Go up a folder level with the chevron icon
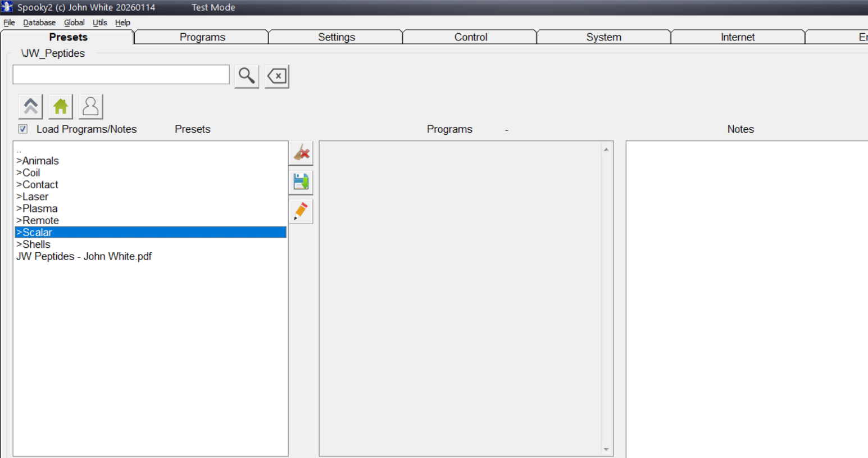The image size is (868, 458). pos(30,106)
